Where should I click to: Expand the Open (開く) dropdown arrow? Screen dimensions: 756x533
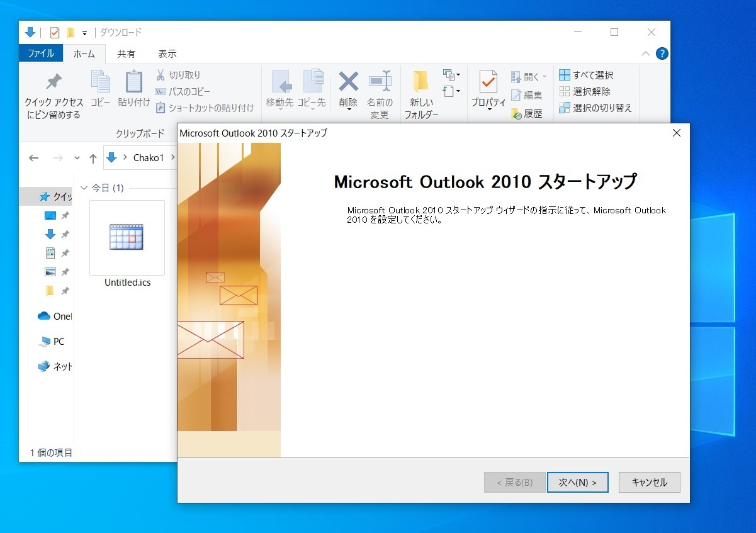(544, 77)
